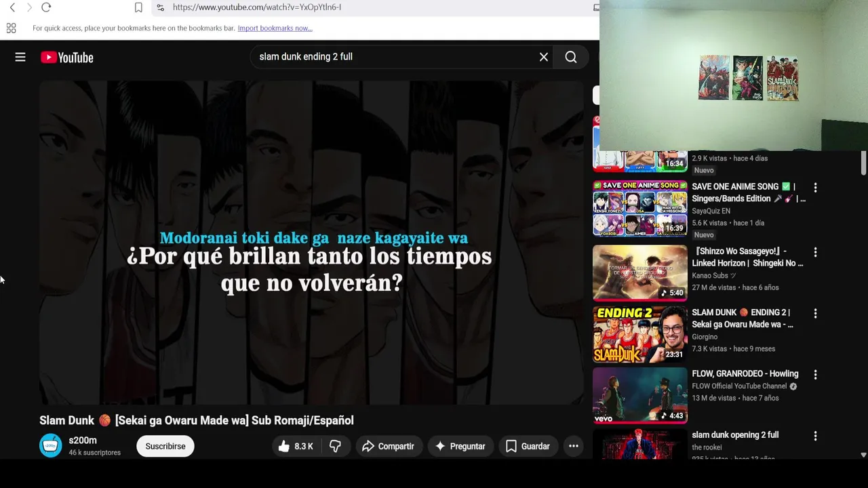Click the Import bookmarks now link
868x488 pixels.
click(x=275, y=28)
